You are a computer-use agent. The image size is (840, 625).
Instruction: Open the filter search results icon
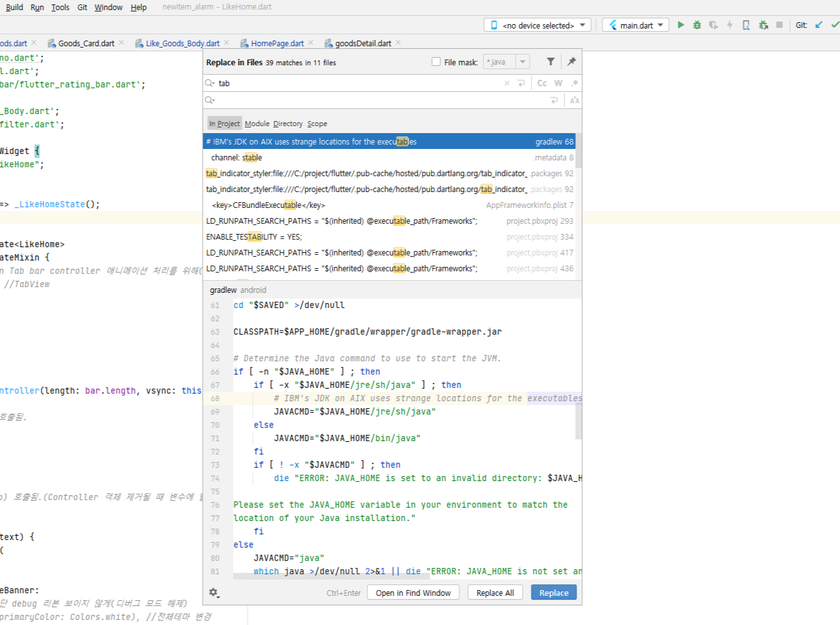(550, 61)
